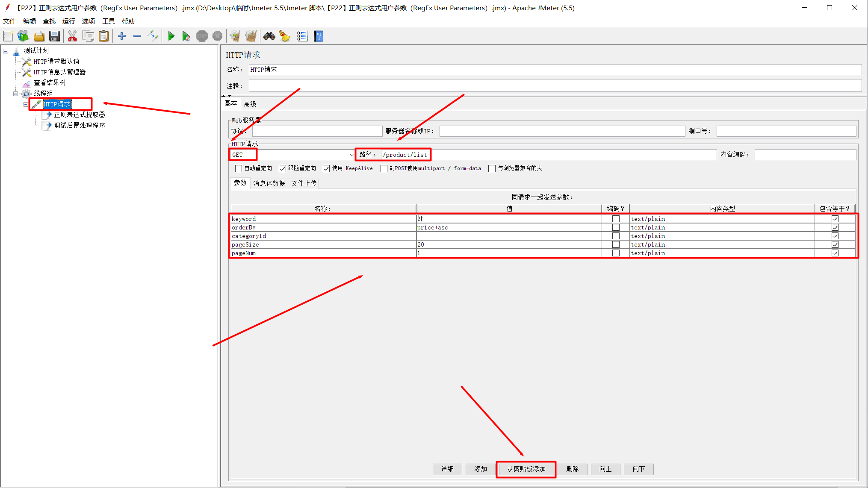Open the 帮助 menu

pos(128,21)
